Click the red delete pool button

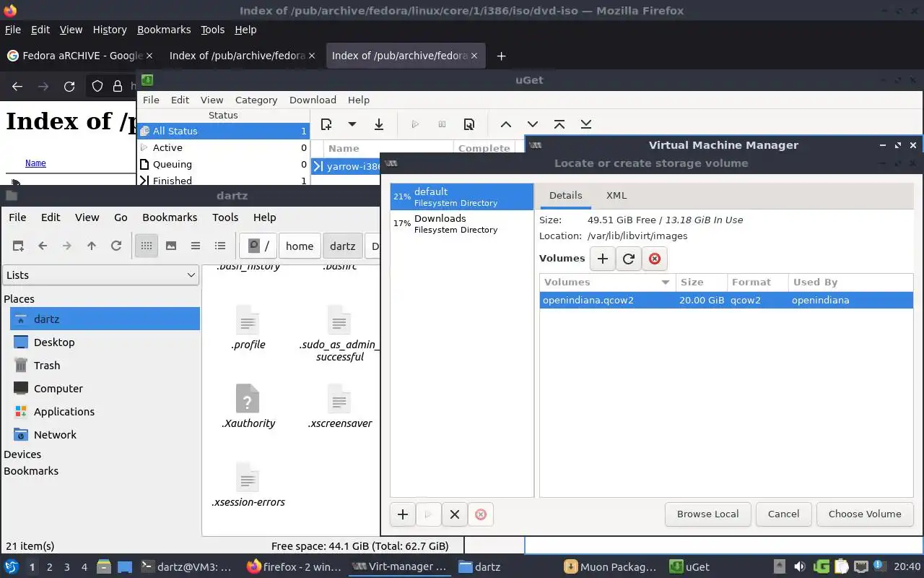481,514
